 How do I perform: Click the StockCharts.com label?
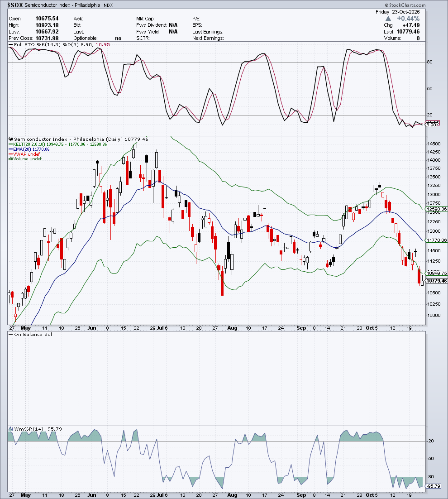pyautogui.click(x=405, y=5)
